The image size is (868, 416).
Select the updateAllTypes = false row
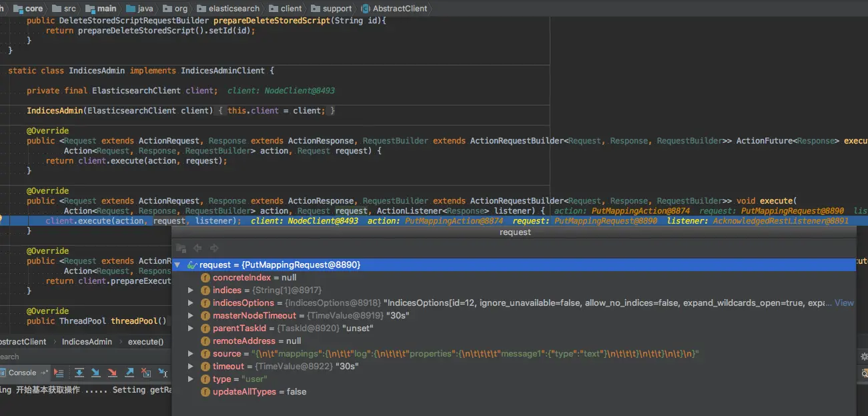[514, 392]
